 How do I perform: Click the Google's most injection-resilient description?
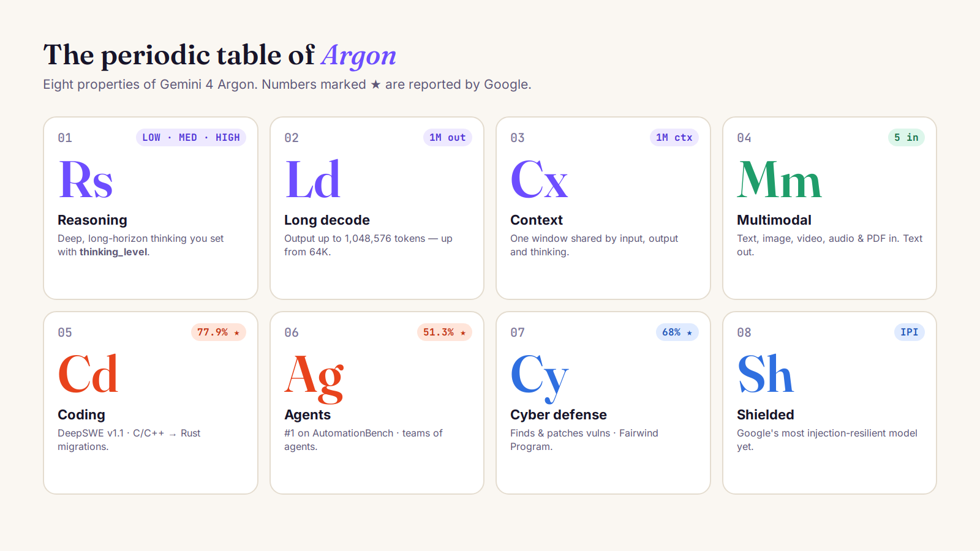[x=827, y=440]
